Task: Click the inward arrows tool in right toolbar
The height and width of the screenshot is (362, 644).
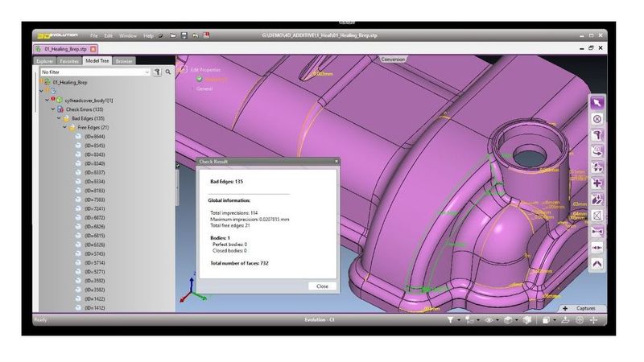Action: [597, 248]
